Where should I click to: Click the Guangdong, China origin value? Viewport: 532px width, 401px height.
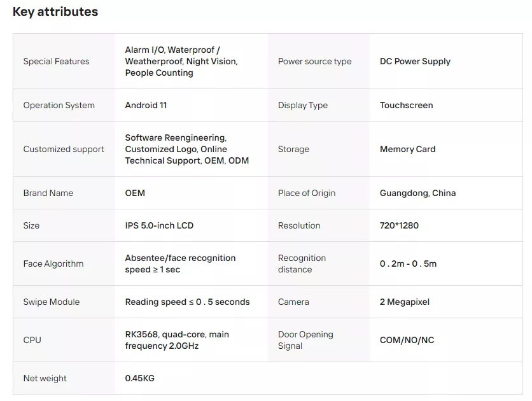coord(417,193)
